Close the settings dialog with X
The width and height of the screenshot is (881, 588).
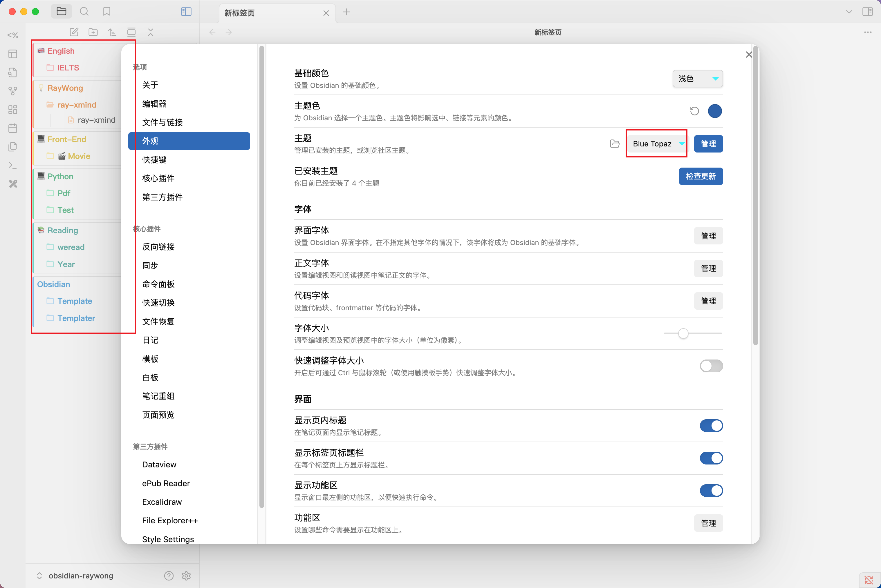(749, 55)
